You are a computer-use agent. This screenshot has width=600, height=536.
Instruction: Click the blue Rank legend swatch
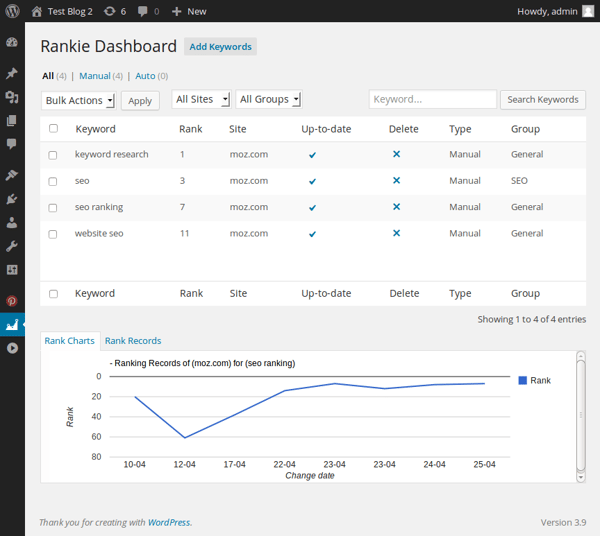pos(522,380)
